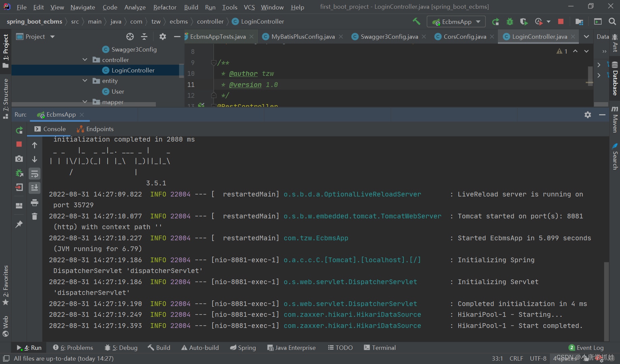
Task: Collapse all nodes in Project panel
Action: (x=144, y=36)
